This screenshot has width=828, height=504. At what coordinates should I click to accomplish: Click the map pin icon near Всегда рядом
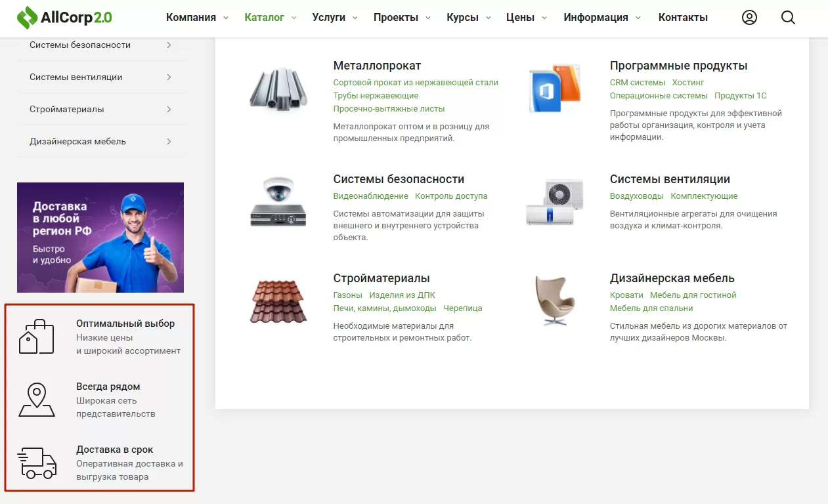coord(37,400)
